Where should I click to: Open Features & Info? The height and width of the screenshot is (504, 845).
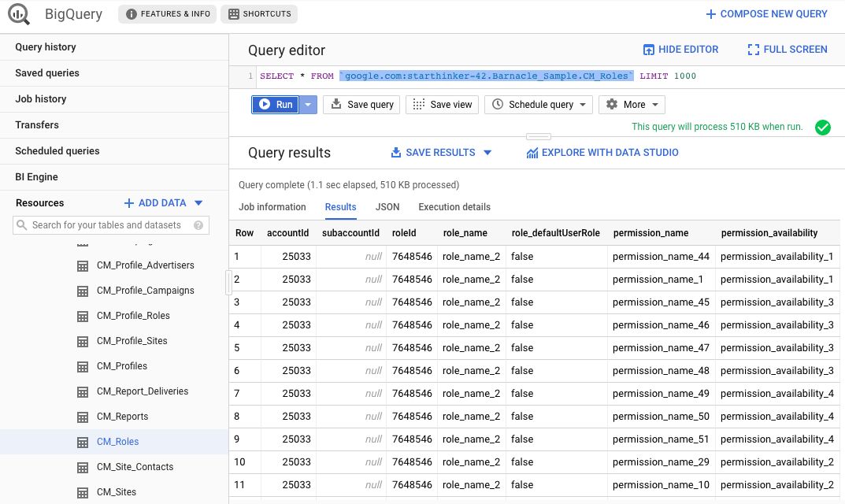(168, 14)
